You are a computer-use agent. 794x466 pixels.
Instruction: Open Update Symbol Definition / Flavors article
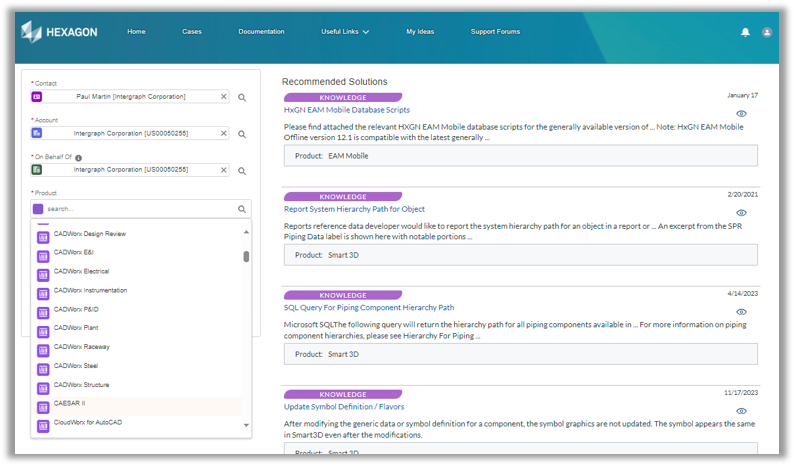(x=344, y=407)
